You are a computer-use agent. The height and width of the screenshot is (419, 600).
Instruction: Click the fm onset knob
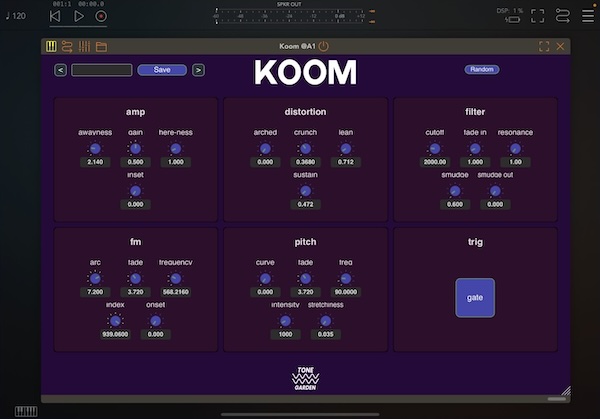(x=155, y=321)
